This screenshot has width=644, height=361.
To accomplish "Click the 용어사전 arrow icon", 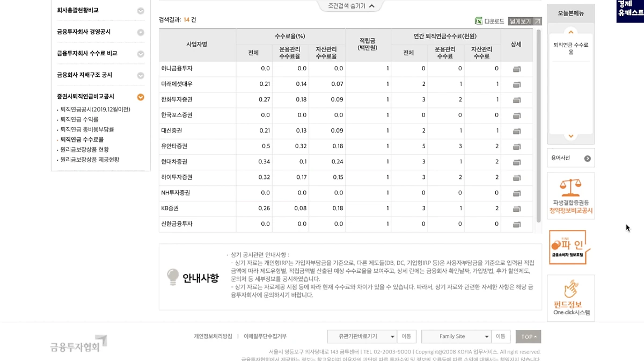I will pyautogui.click(x=587, y=158).
